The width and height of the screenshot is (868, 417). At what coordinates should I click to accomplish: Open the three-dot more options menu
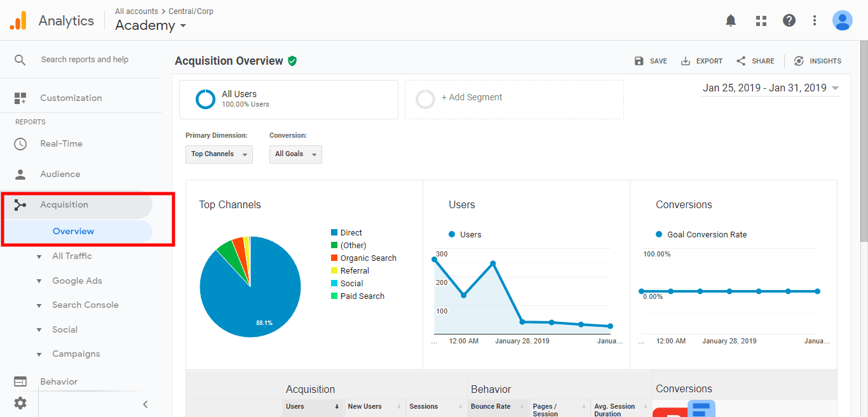click(815, 21)
